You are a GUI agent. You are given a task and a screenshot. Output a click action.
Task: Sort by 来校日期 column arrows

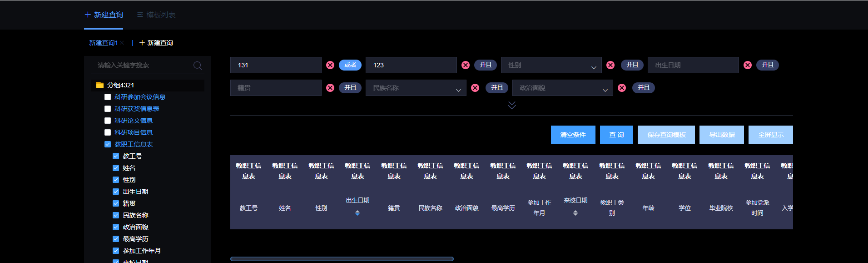[575, 213]
